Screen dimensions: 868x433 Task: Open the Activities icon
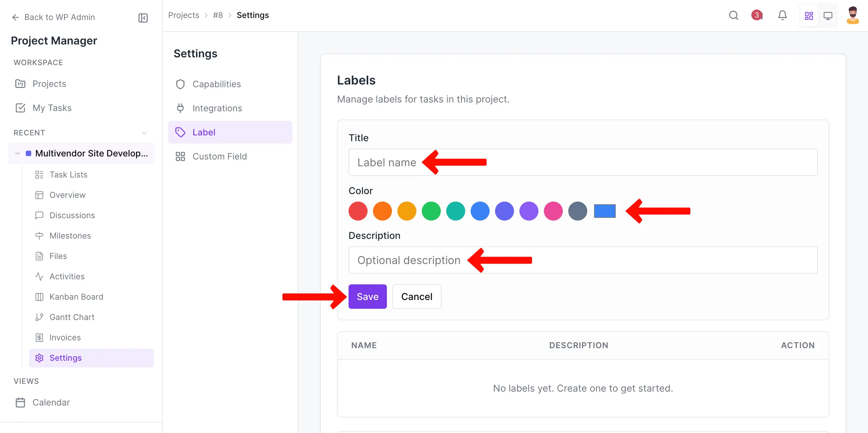pos(40,276)
